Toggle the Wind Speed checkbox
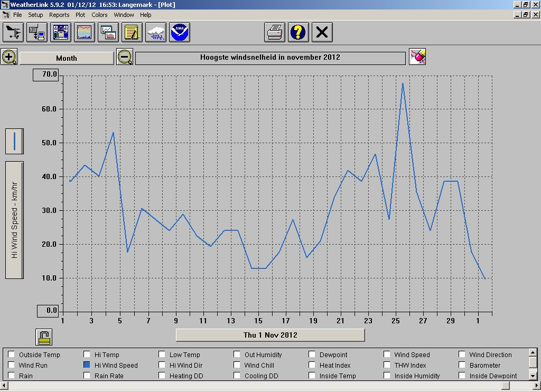 387,354
